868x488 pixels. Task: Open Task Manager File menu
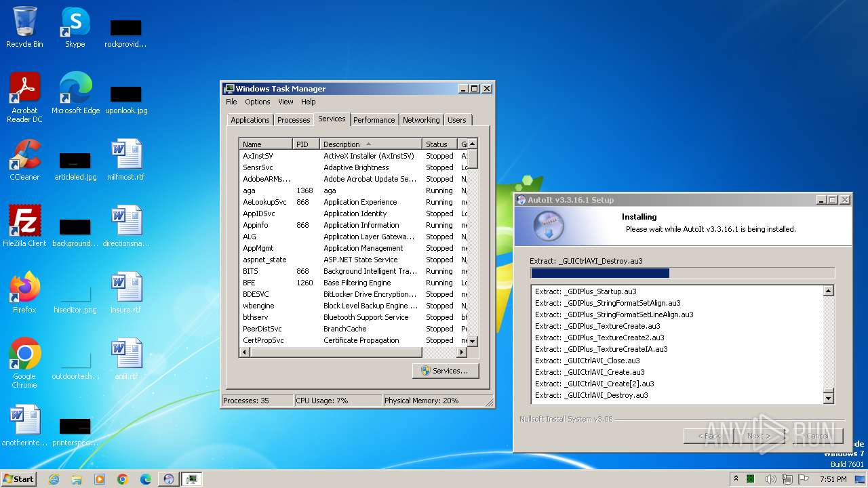click(231, 102)
